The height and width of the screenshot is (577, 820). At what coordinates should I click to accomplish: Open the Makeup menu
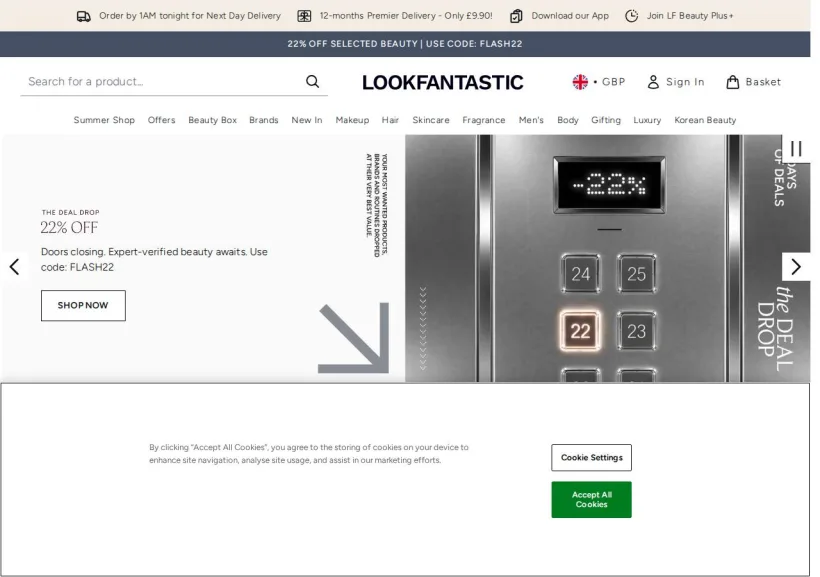(352, 120)
